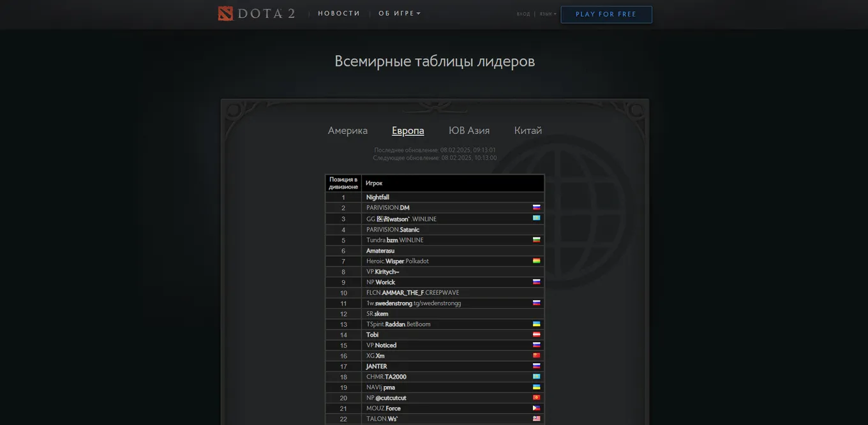Click rank number 10 cell
This screenshot has height=425, width=868.
pos(343,293)
